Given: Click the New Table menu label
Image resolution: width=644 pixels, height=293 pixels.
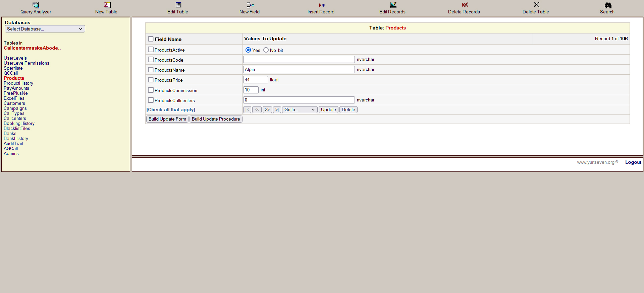Looking at the screenshot, I should pos(106,12).
